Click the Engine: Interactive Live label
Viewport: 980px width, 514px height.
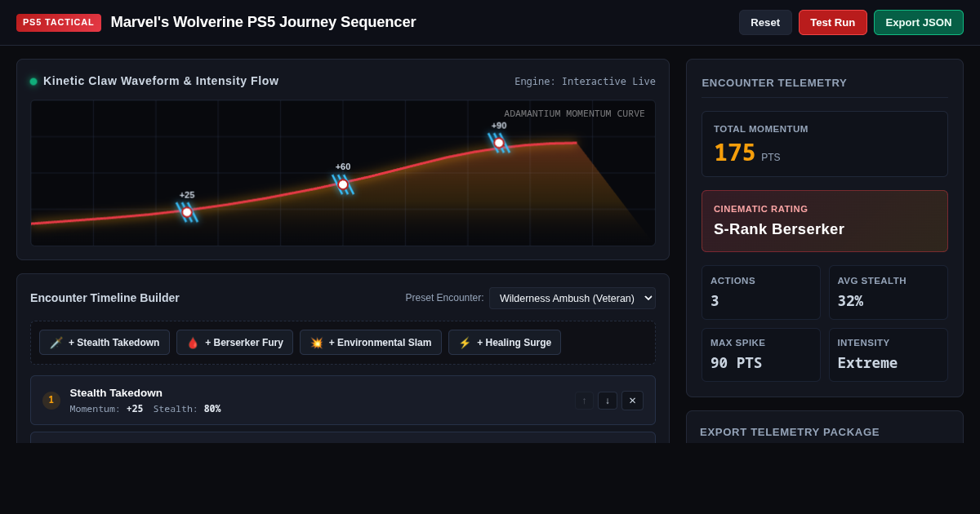pos(585,82)
